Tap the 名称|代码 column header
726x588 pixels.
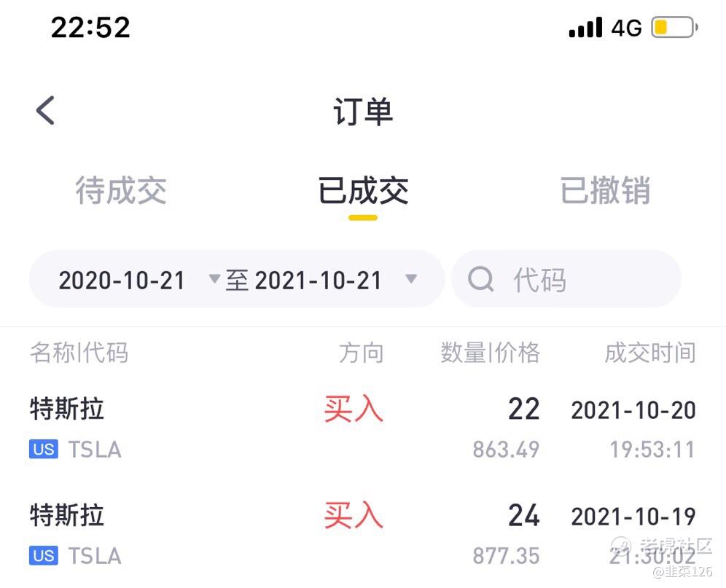(x=79, y=353)
